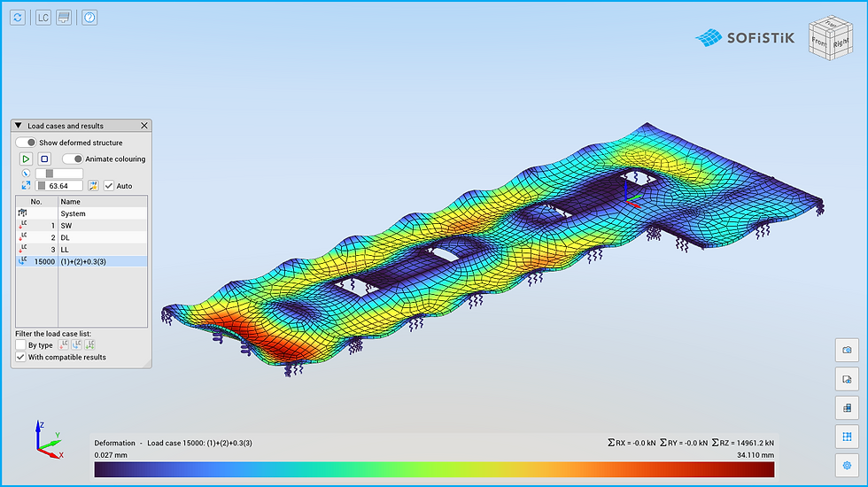The height and width of the screenshot is (487, 868).
Task: Enable the By type filter checkbox
Action: coord(20,344)
